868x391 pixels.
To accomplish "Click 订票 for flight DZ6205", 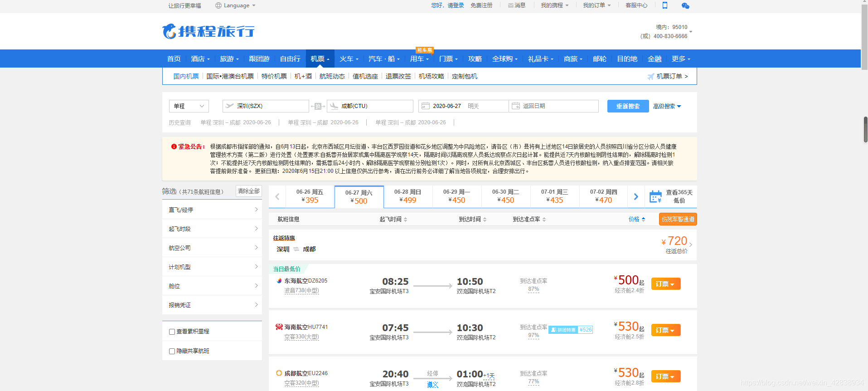I will [666, 284].
